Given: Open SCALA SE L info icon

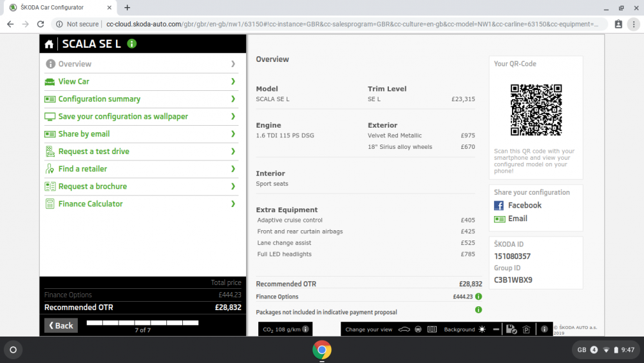Looking at the screenshot, I should [132, 44].
